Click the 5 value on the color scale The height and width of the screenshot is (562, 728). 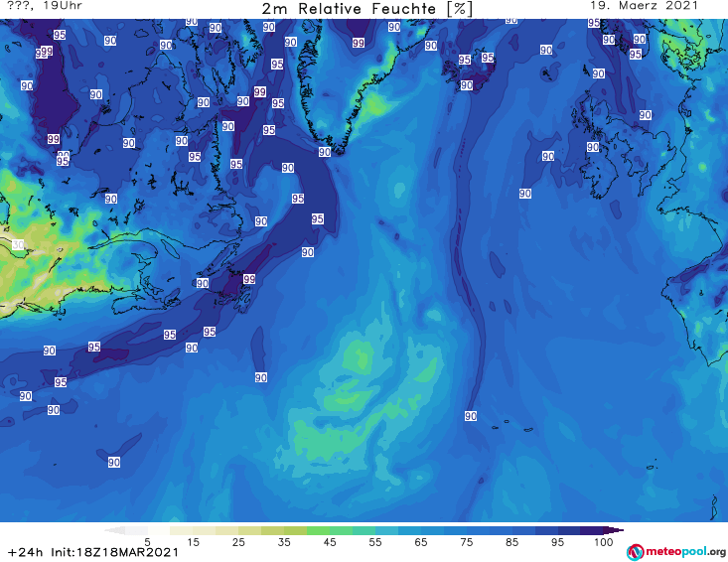coord(147,542)
